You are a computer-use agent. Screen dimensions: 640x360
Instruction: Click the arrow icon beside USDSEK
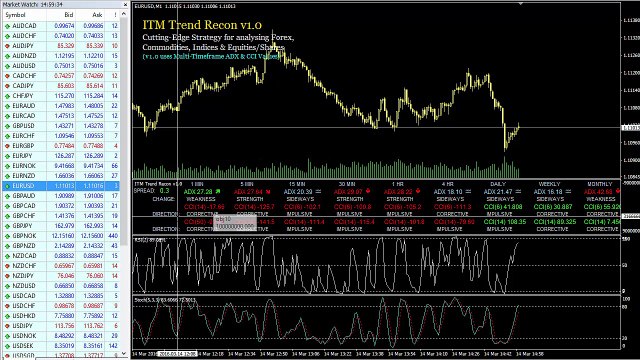(x=7, y=346)
